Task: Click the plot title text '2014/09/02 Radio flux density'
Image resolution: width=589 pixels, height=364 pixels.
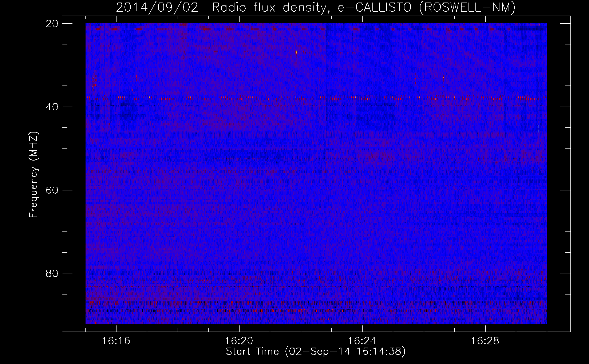Action: [x=221, y=7]
